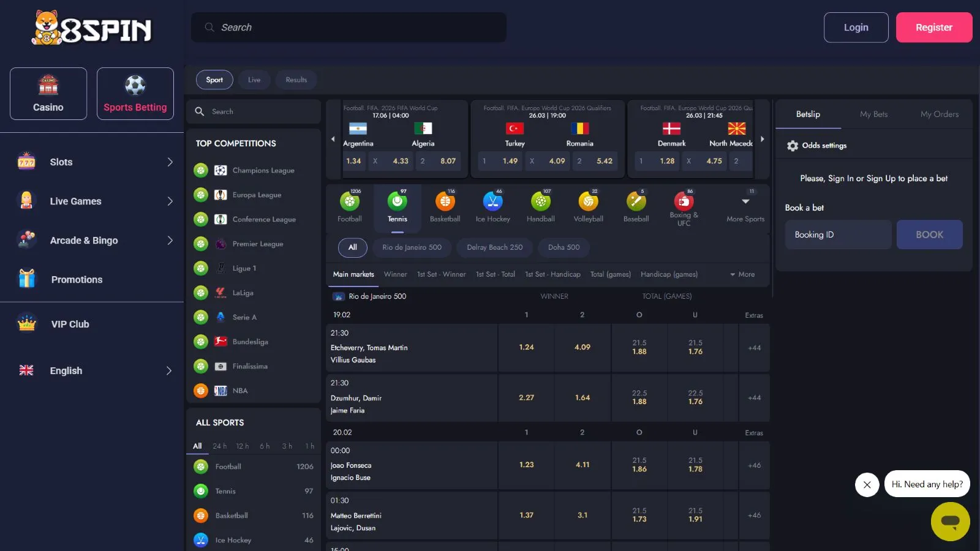The width and height of the screenshot is (980, 551).
Task: Click the Sports Betting soccer ball icon
Action: [135, 86]
